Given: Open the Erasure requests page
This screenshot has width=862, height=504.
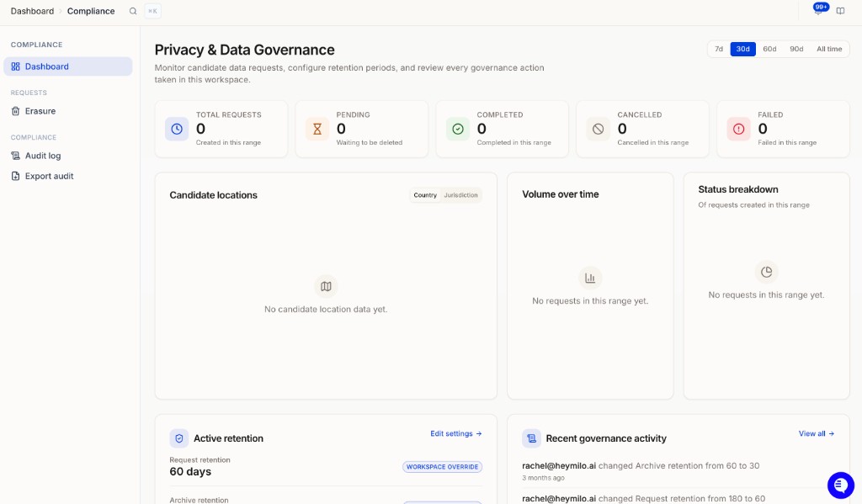Looking at the screenshot, I should (x=68, y=111).
